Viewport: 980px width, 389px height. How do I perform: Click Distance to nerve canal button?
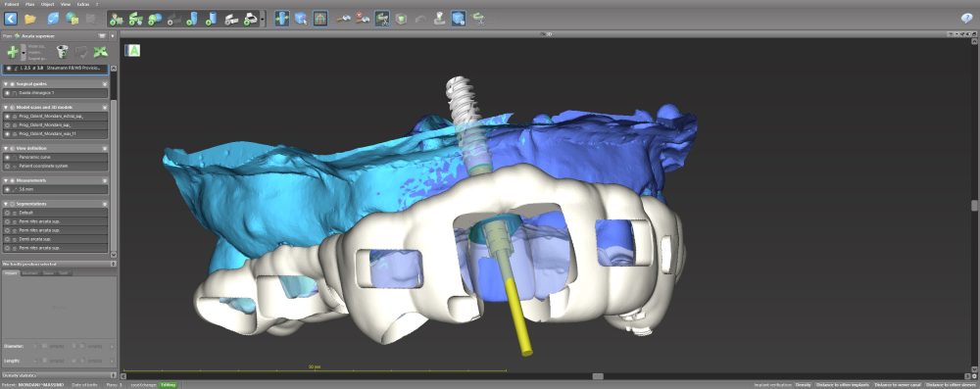click(x=898, y=385)
